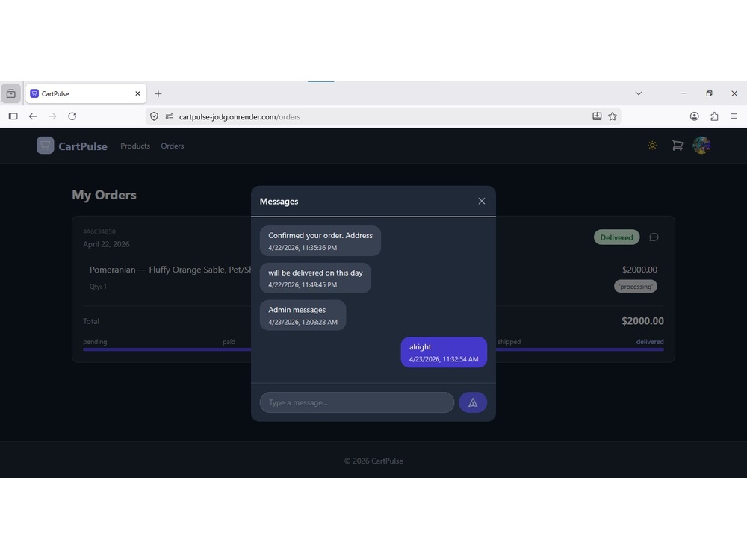Click the order ID #A6C34050
The height and width of the screenshot is (560, 747).
point(99,231)
